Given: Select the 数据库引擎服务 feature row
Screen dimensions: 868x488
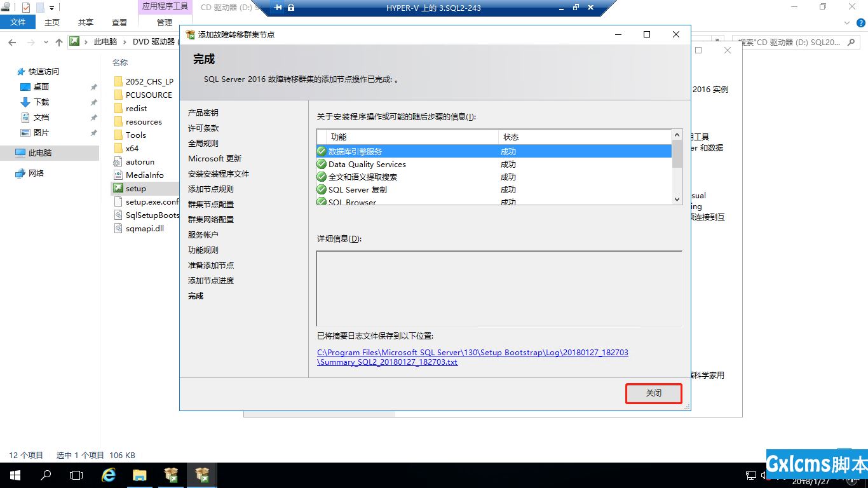Looking at the screenshot, I should pos(494,151).
